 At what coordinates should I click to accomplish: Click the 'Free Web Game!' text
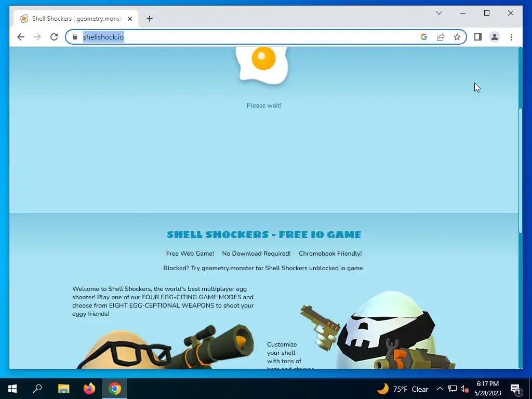click(190, 254)
